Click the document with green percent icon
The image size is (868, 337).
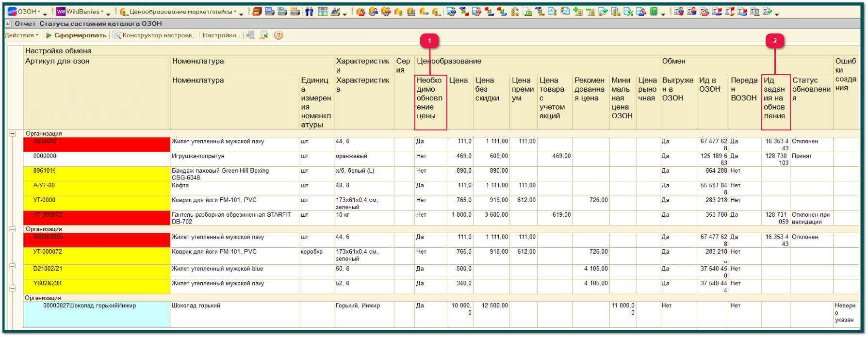(628, 12)
